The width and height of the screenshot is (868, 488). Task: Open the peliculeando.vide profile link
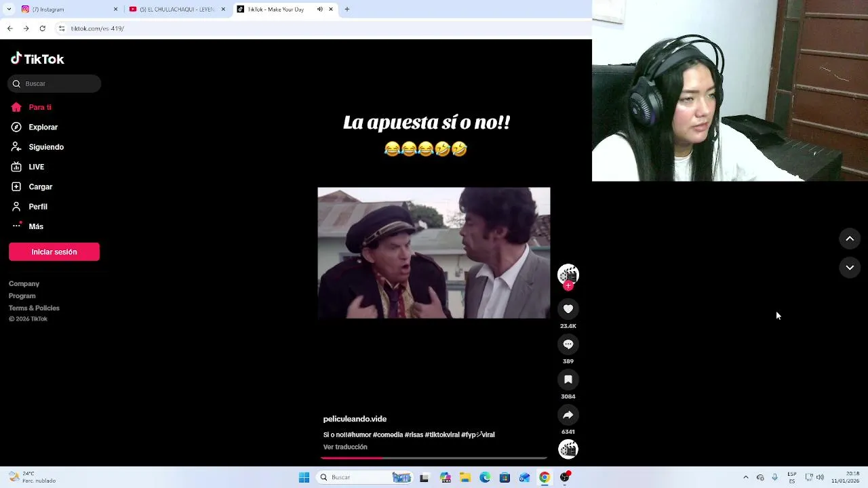pos(355,419)
